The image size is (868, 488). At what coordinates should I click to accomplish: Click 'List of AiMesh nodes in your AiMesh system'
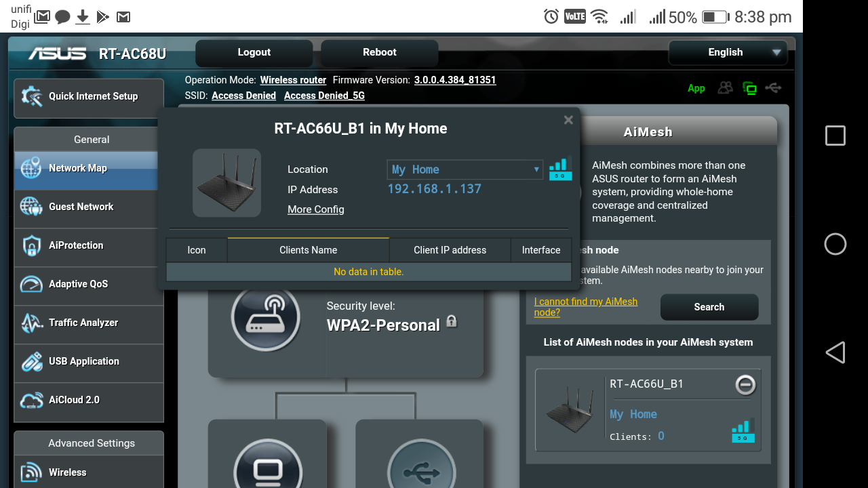[648, 342]
